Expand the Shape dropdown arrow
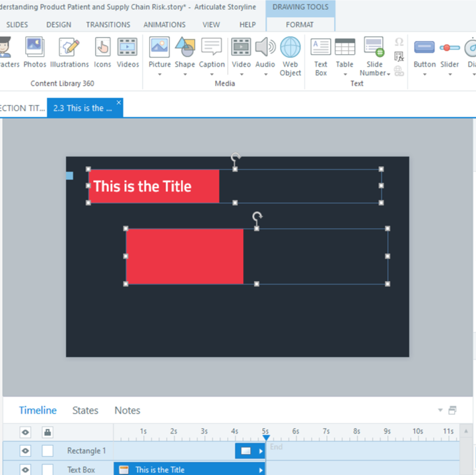Screen dimensions: 476x475 coord(185,75)
